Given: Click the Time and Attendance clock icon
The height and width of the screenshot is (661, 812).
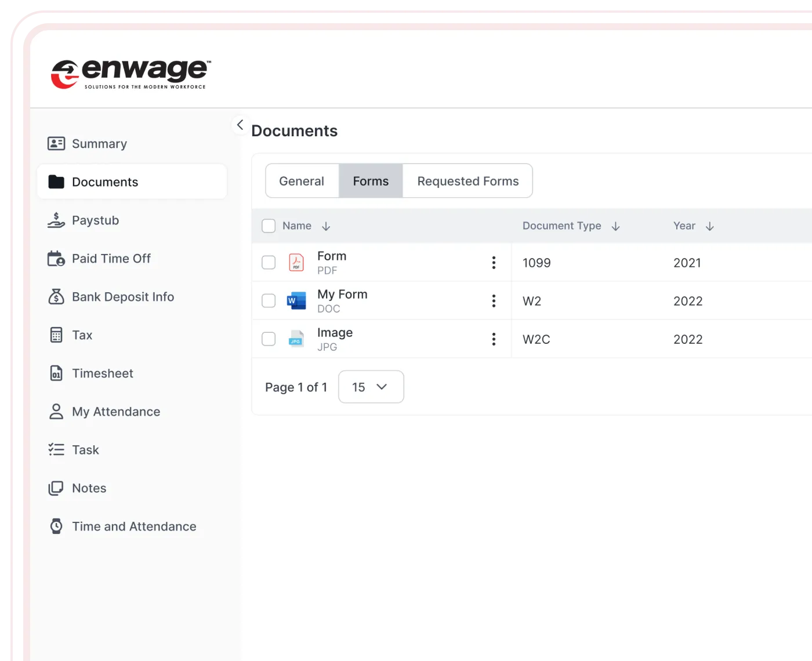Looking at the screenshot, I should pyautogui.click(x=56, y=526).
